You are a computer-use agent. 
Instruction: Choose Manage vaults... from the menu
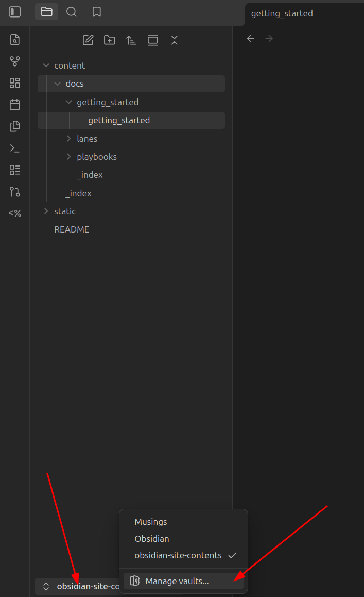point(177,581)
